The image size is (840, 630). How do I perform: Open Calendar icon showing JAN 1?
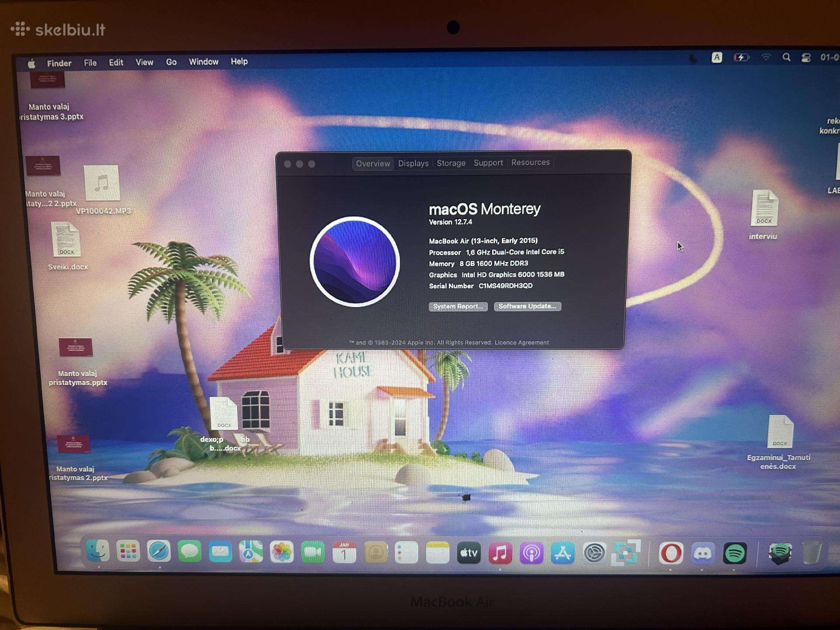pyautogui.click(x=344, y=553)
